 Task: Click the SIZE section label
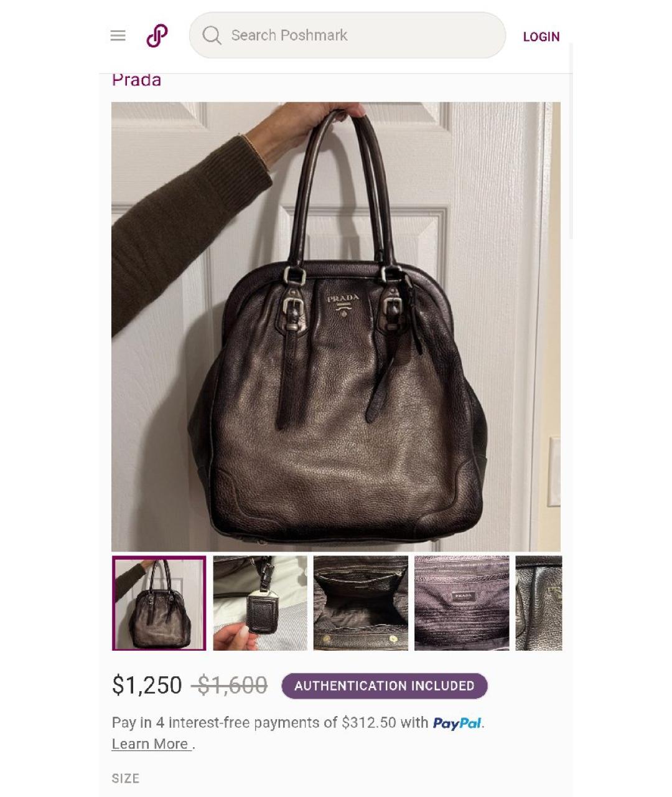click(x=126, y=778)
